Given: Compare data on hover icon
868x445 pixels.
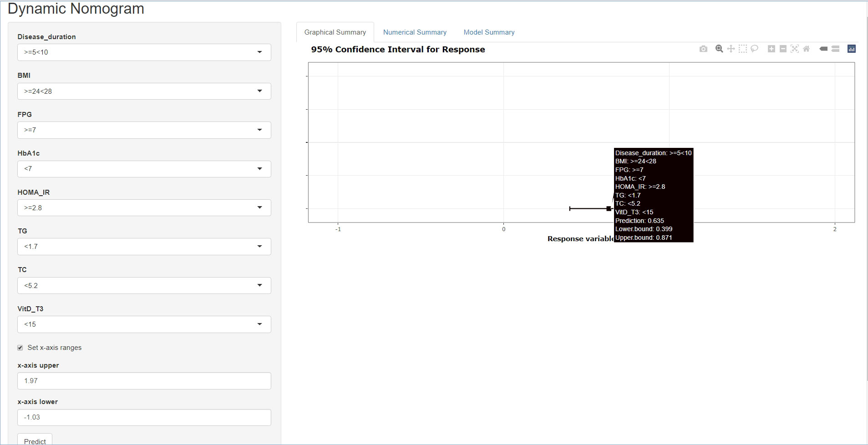Looking at the screenshot, I should [x=835, y=49].
